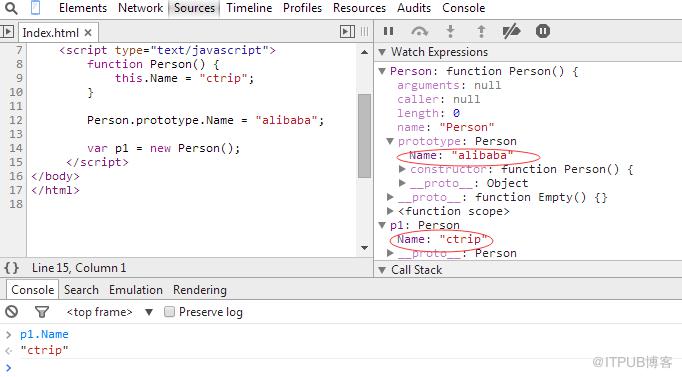
Task: Pretty print source with braces icon
Action: point(12,267)
